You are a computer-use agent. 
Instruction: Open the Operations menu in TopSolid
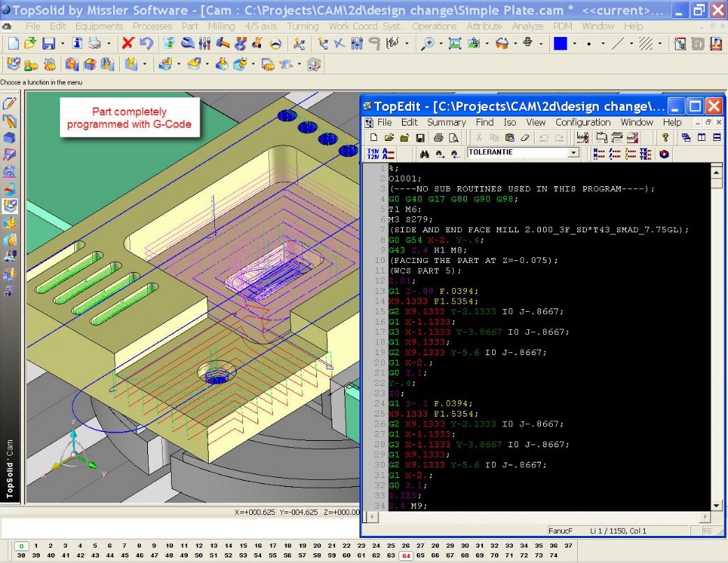pyautogui.click(x=434, y=27)
